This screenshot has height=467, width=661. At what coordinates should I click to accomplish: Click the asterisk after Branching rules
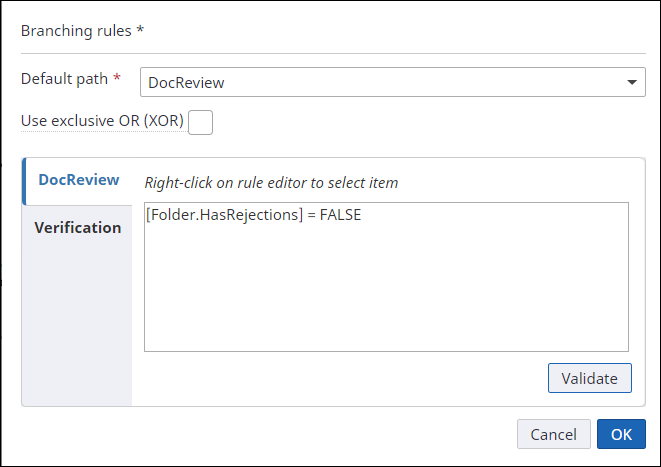coord(140,29)
